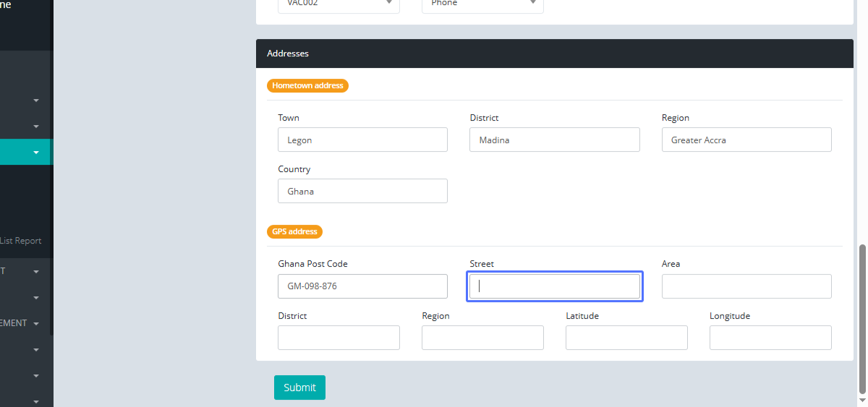Click the Latitude input field

pyautogui.click(x=626, y=338)
